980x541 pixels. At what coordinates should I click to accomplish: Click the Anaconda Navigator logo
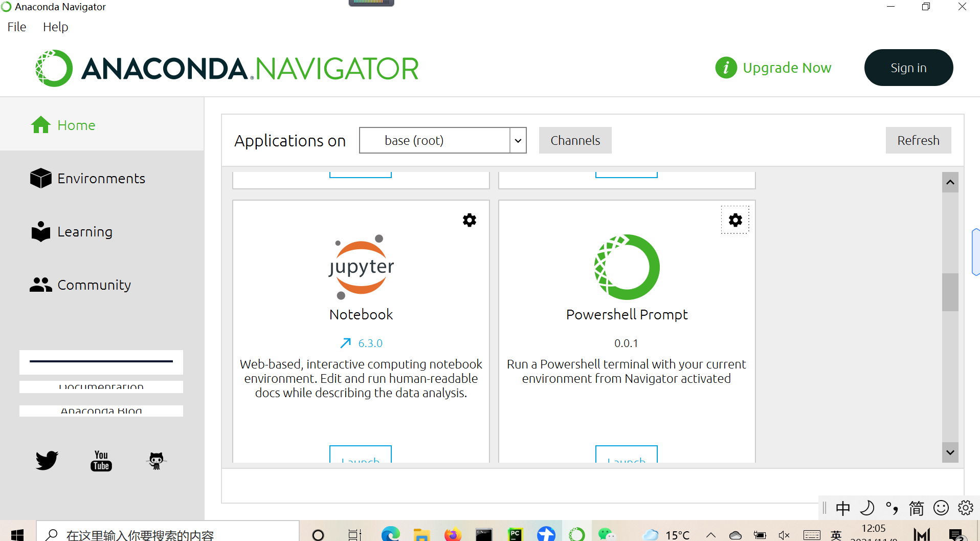(x=227, y=68)
